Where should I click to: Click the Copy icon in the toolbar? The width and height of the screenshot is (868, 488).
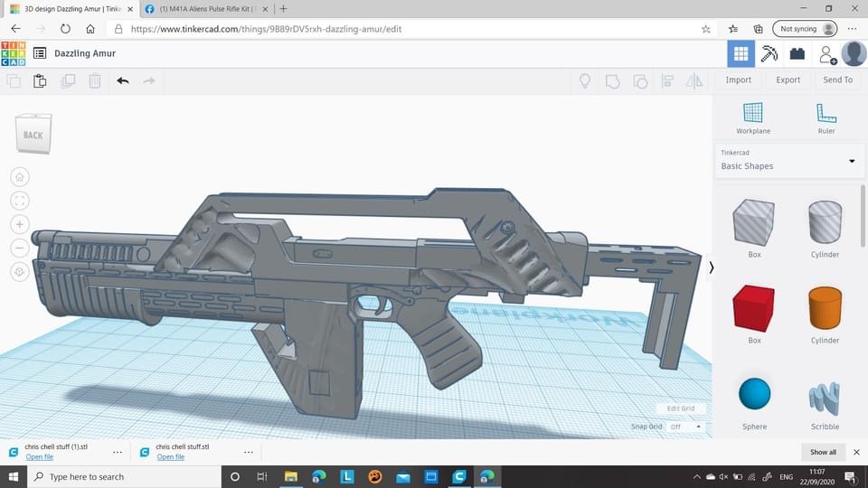(x=14, y=80)
